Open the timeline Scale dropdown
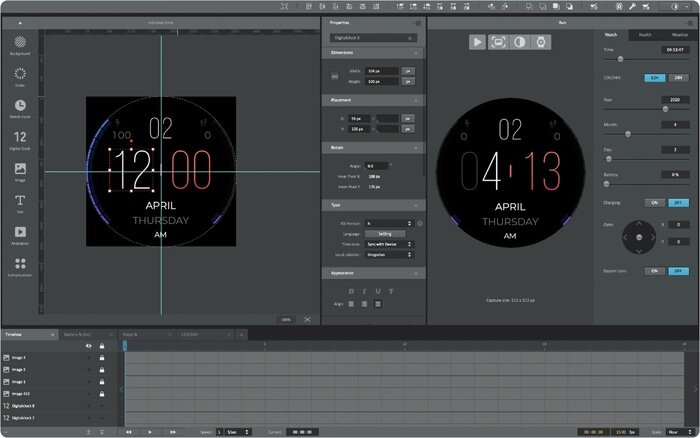 [679, 432]
